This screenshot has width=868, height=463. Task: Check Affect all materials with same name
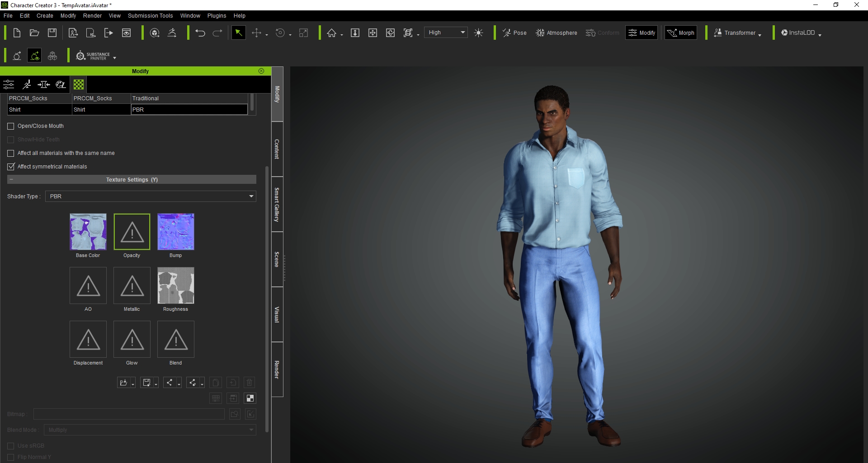click(11, 153)
